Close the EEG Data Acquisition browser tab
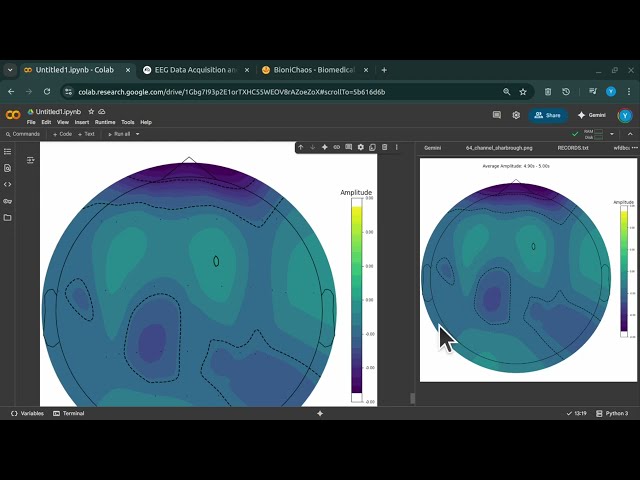This screenshot has height=480, width=640. point(247,70)
